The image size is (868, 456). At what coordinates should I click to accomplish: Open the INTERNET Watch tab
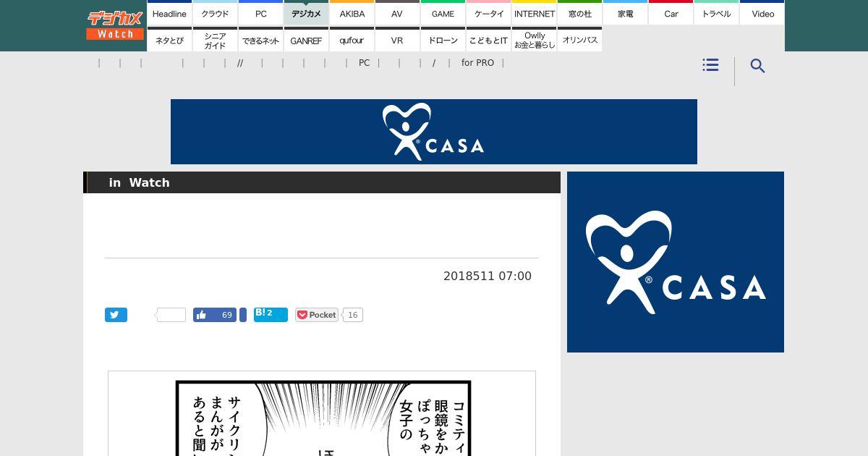point(534,13)
